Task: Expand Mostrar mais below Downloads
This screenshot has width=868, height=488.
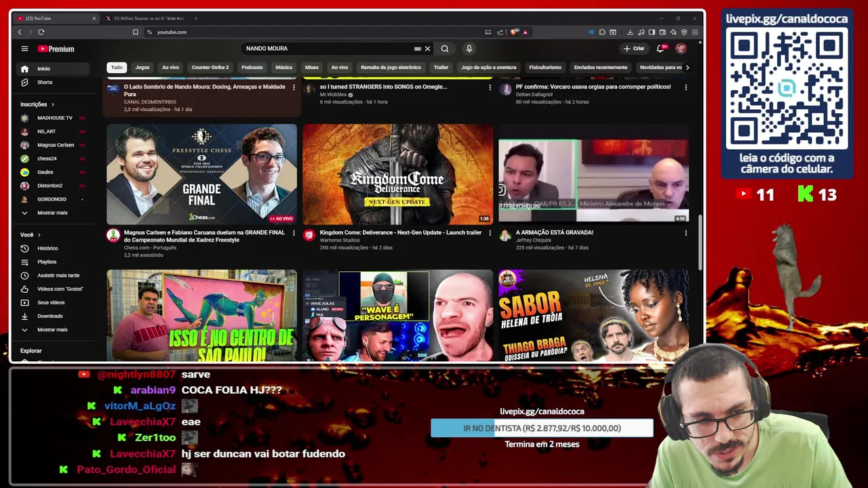Action: [x=54, y=329]
